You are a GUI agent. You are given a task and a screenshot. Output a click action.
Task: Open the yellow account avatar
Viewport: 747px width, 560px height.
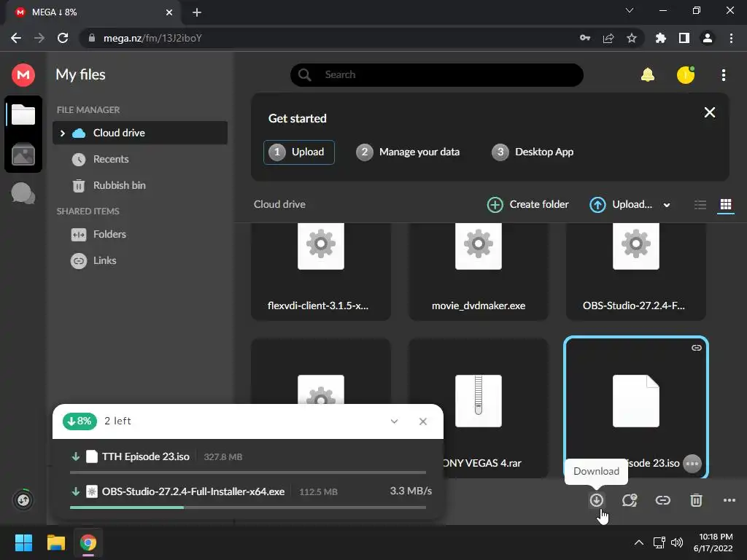686,75
